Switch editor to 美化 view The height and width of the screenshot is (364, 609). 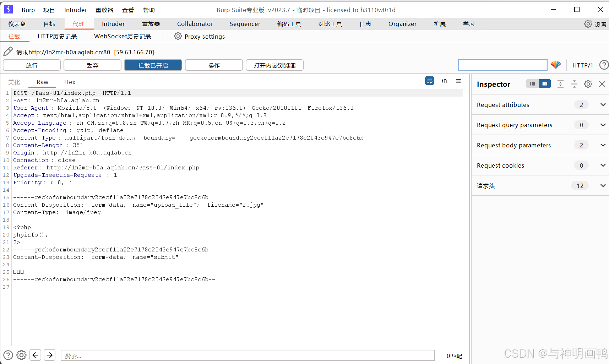(14, 82)
